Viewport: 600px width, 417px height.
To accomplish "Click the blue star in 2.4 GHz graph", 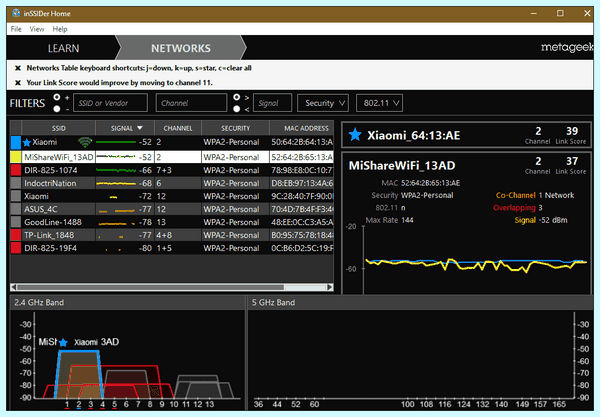I will pos(63,342).
